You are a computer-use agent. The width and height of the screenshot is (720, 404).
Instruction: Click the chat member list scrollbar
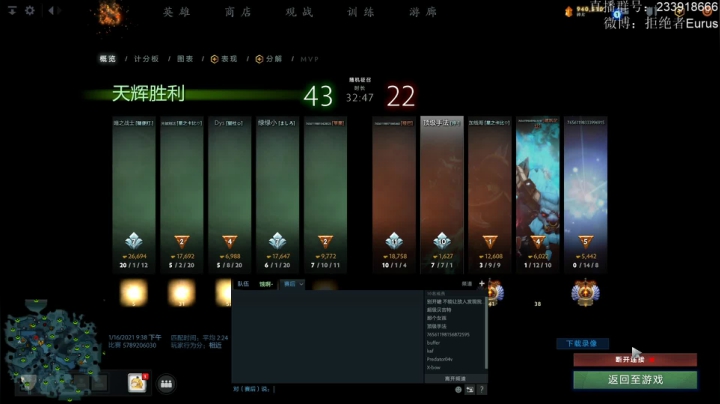(485, 332)
